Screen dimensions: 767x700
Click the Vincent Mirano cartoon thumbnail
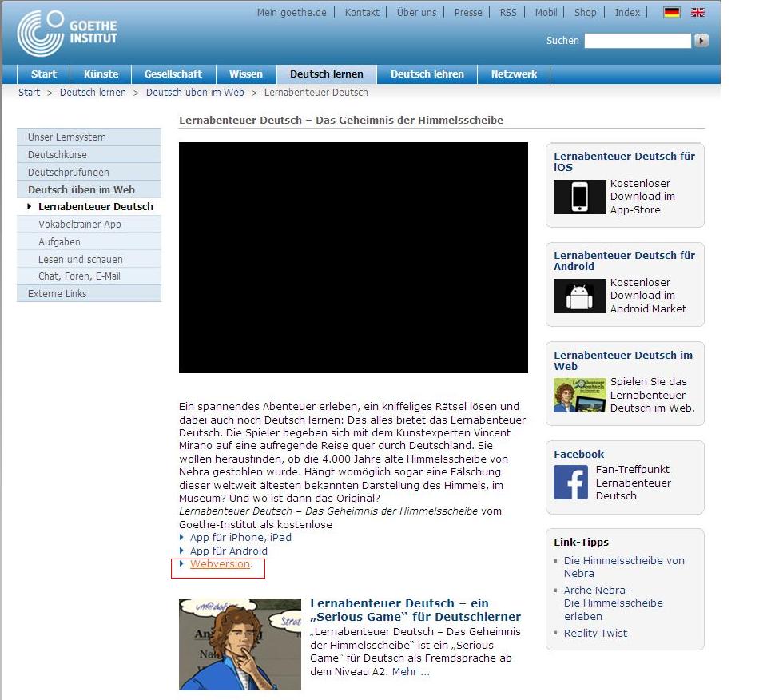tap(240, 644)
